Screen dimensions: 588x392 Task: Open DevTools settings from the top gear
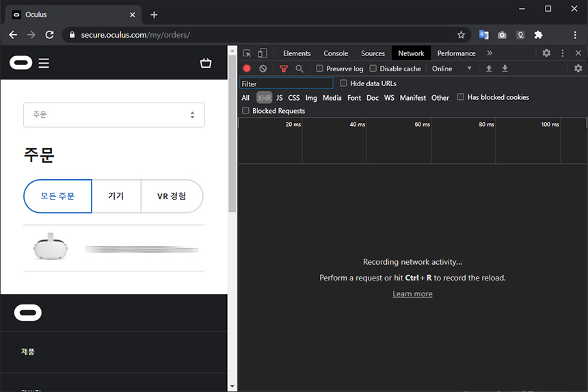point(546,53)
